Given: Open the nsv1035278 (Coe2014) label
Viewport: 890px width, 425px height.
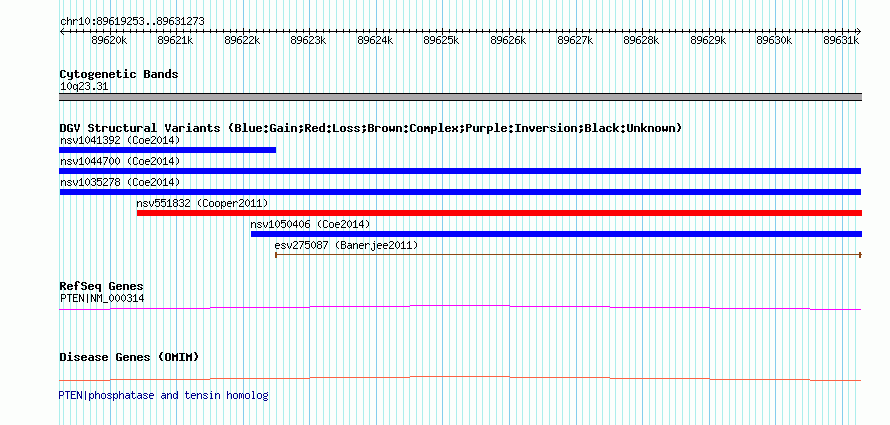Looking at the screenshot, I should (x=120, y=182).
